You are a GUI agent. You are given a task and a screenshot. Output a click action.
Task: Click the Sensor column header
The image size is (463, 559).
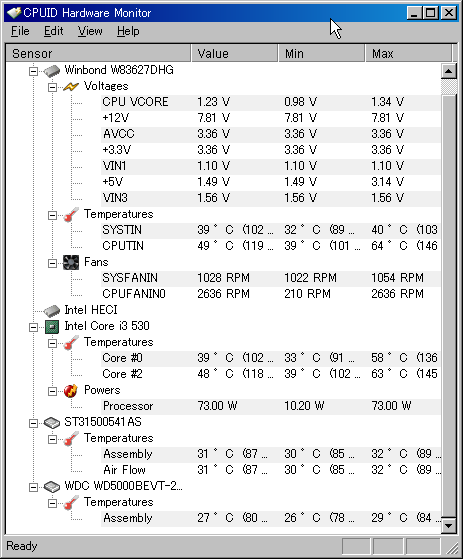[x=99, y=53]
